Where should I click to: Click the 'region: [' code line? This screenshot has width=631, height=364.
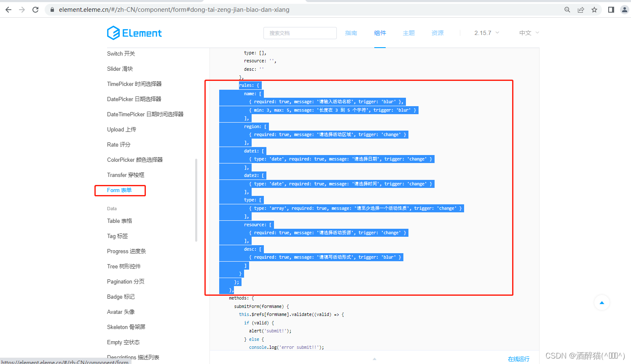coord(255,126)
